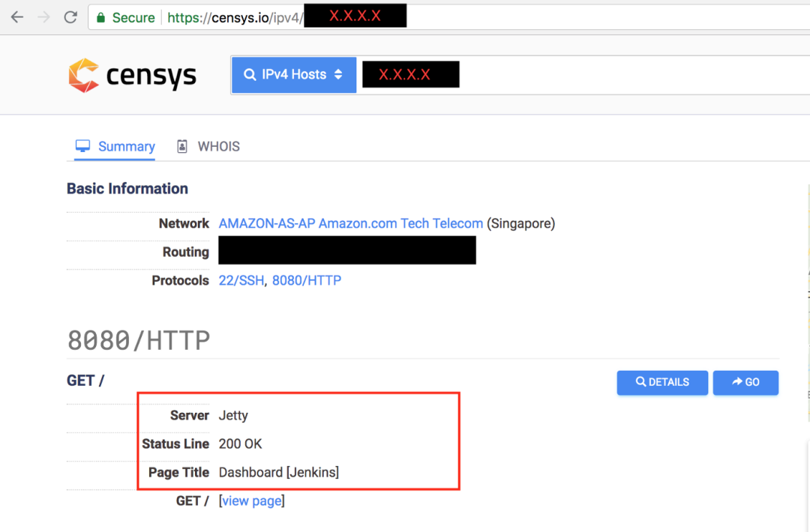
Task: Switch to the WHOIS tab
Action: tap(208, 147)
